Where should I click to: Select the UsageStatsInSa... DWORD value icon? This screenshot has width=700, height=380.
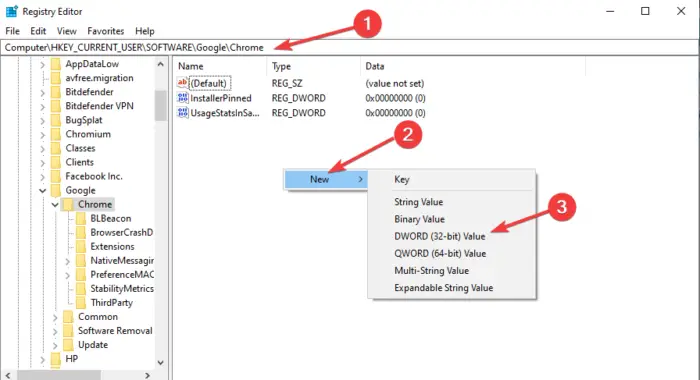coord(182,113)
